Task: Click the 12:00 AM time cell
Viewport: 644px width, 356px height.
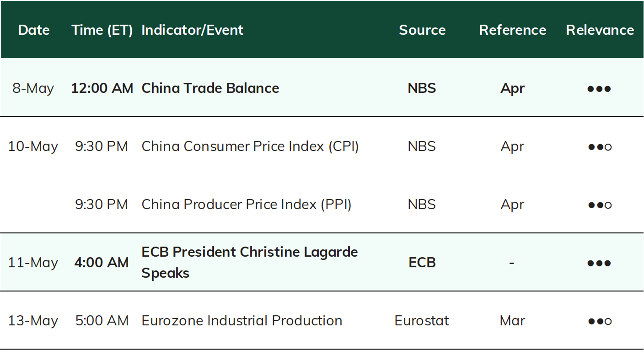Action: click(x=102, y=88)
